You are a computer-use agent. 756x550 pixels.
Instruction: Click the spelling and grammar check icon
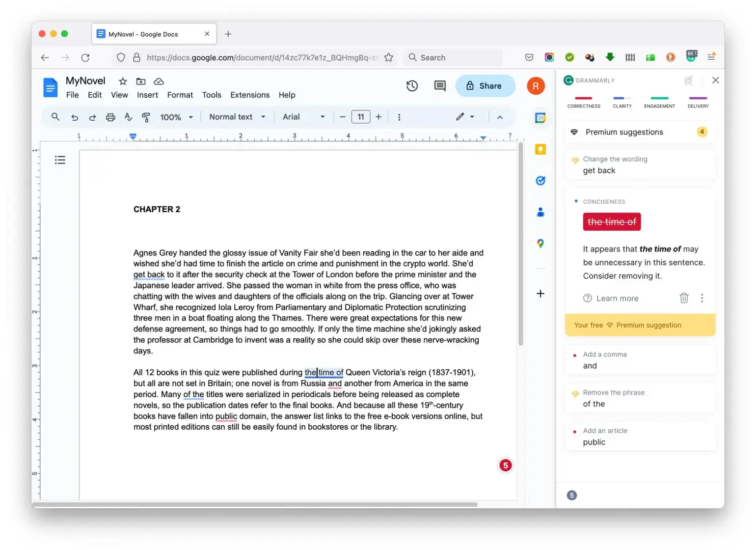point(128,117)
